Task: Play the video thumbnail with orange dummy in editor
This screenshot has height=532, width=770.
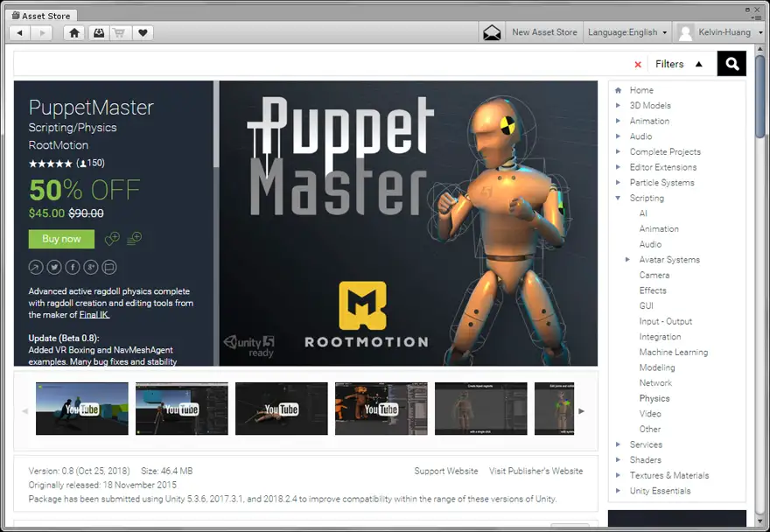Action: 381,409
